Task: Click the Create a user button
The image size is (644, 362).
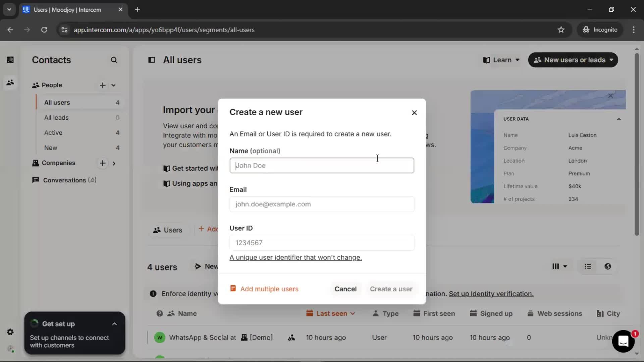Action: [391, 289]
